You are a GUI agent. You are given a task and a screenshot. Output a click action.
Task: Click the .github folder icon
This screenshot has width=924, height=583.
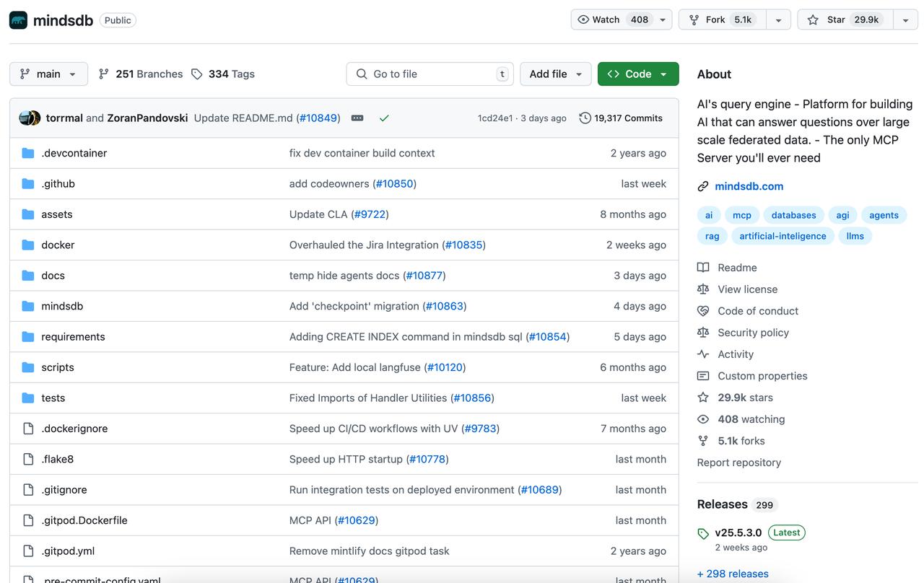pyautogui.click(x=28, y=184)
